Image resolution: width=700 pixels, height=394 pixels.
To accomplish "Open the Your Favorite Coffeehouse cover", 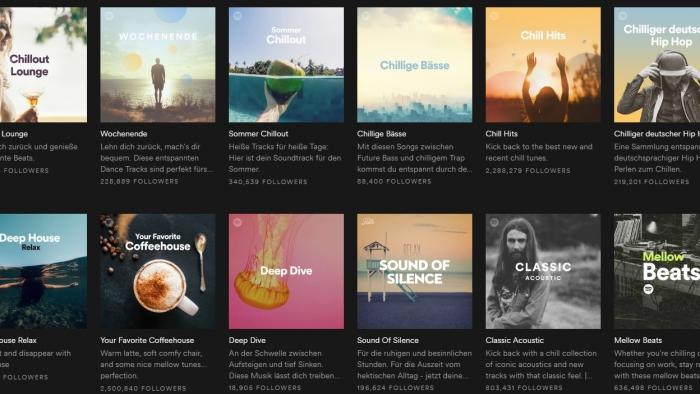I will click(x=158, y=271).
